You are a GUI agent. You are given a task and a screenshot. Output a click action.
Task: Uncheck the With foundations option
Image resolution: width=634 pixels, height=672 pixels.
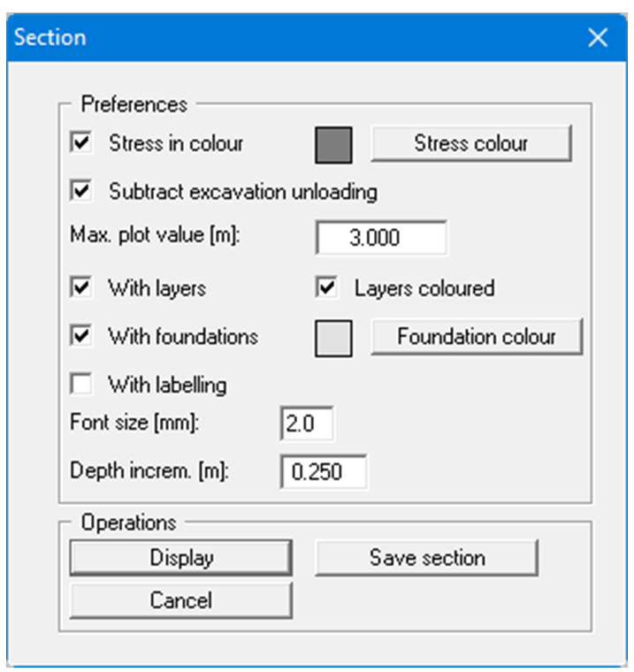82,336
